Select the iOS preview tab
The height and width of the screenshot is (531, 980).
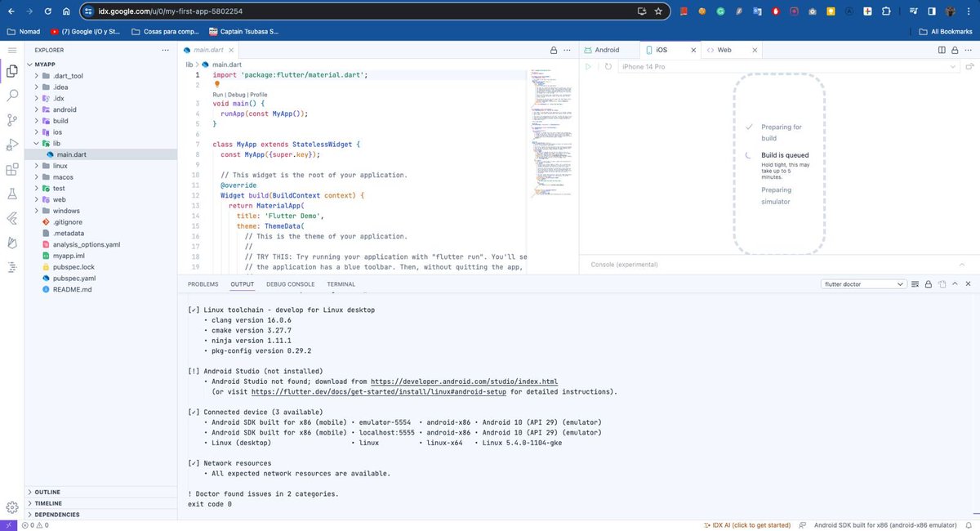[x=661, y=50]
